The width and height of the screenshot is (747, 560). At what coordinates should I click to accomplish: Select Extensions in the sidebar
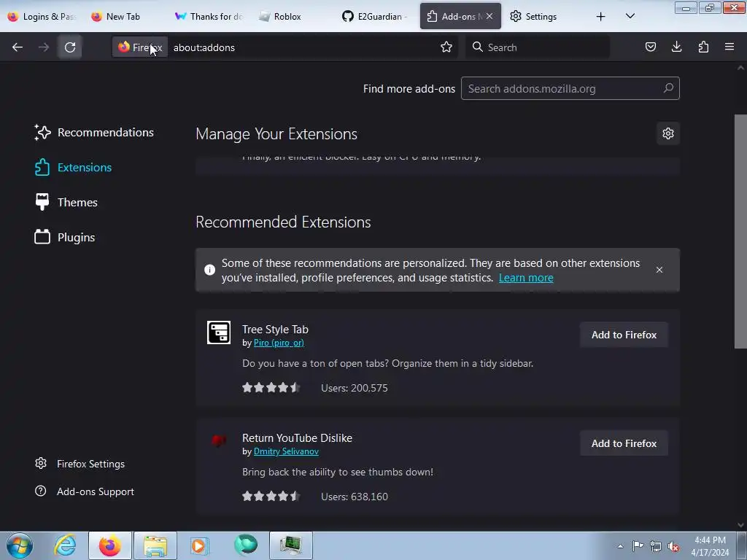[73, 167]
